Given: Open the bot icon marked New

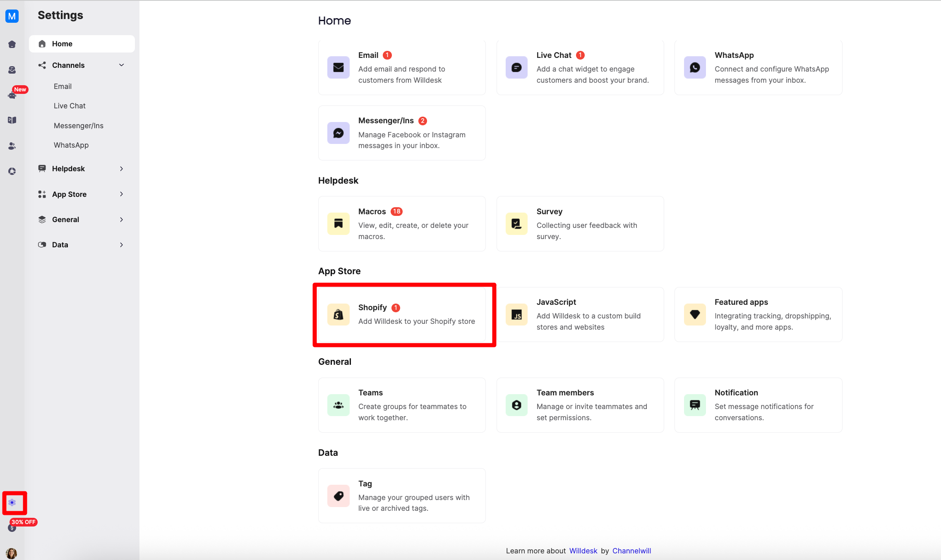Looking at the screenshot, I should click(x=12, y=95).
